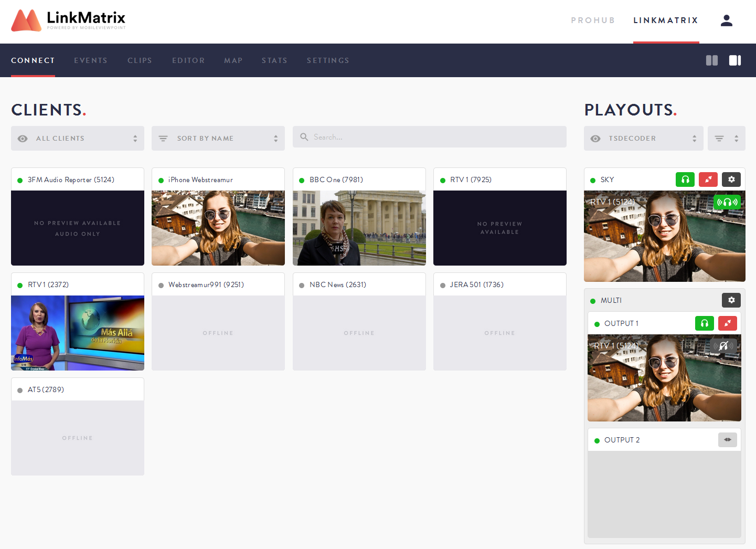The height and width of the screenshot is (549, 756).
Task: Go to the Settings tab
Action: coord(328,60)
